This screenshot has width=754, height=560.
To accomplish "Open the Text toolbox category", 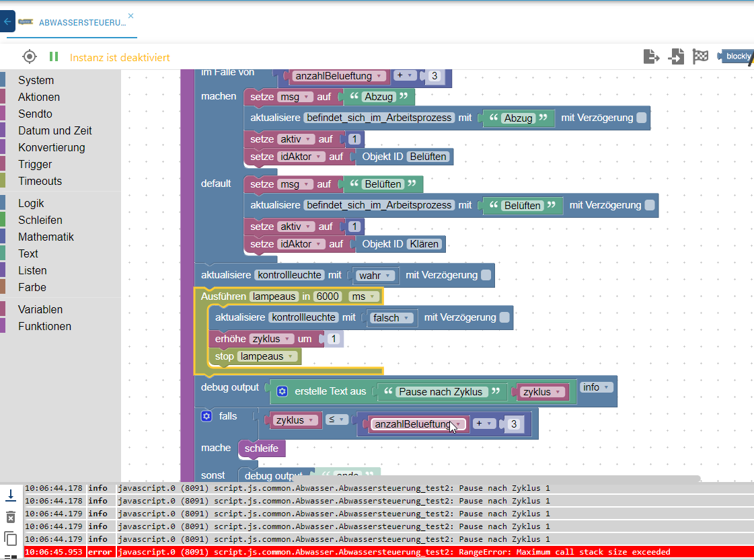I will (28, 254).
